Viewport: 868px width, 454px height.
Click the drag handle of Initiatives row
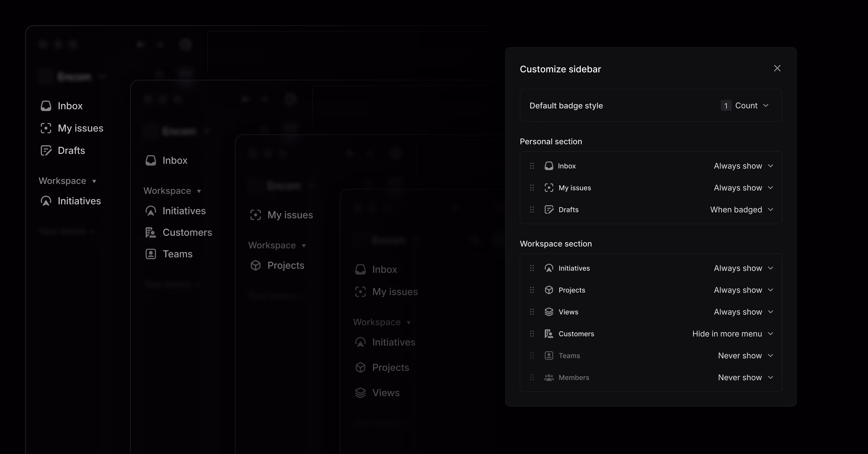[x=532, y=268]
